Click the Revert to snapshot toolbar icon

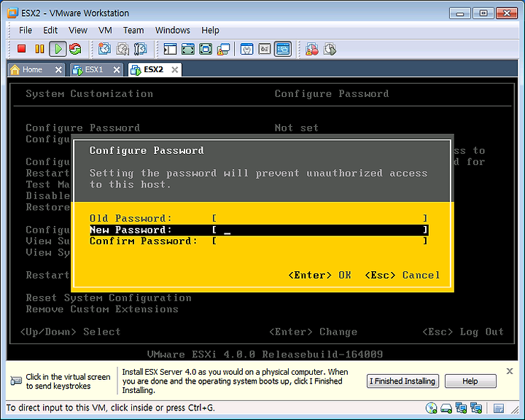[x=122, y=49]
